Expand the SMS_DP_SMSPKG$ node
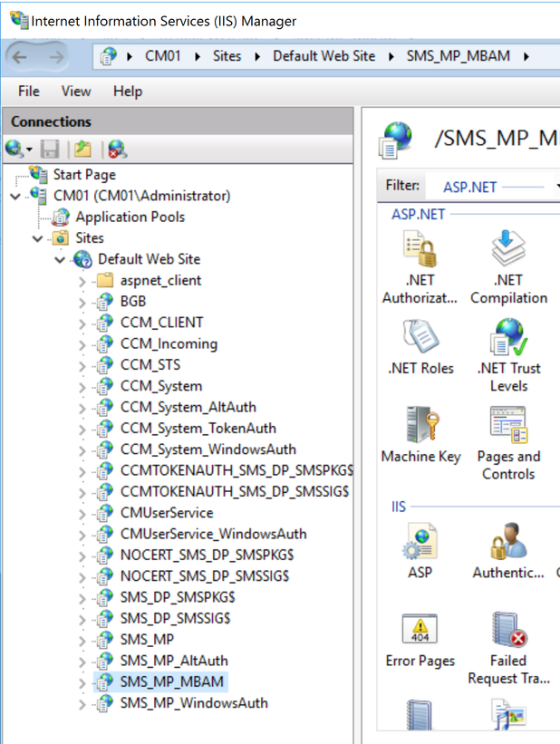Image resolution: width=560 pixels, height=744 pixels. (82, 598)
